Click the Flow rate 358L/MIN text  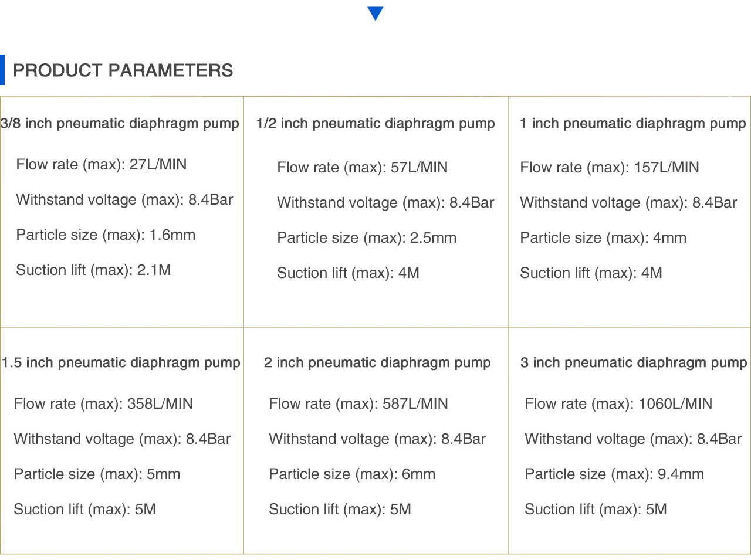pyautogui.click(x=103, y=404)
